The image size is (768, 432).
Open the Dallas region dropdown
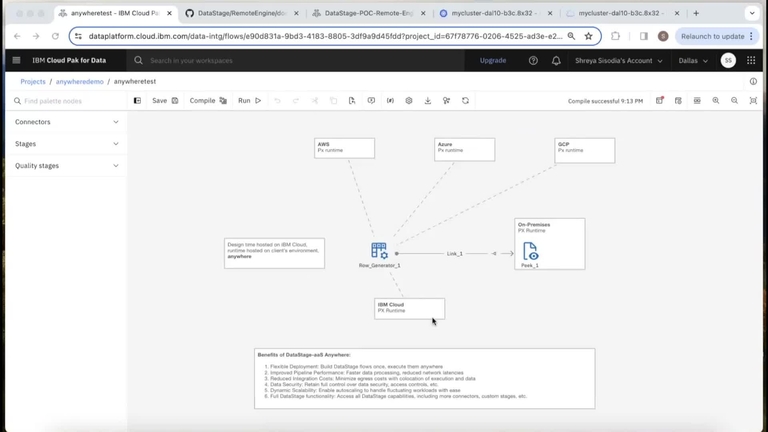(x=692, y=60)
